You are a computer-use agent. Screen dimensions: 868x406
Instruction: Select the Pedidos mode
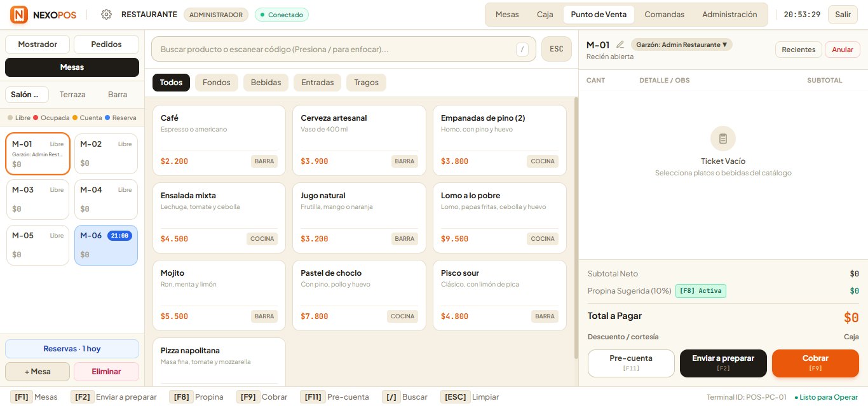[106, 44]
